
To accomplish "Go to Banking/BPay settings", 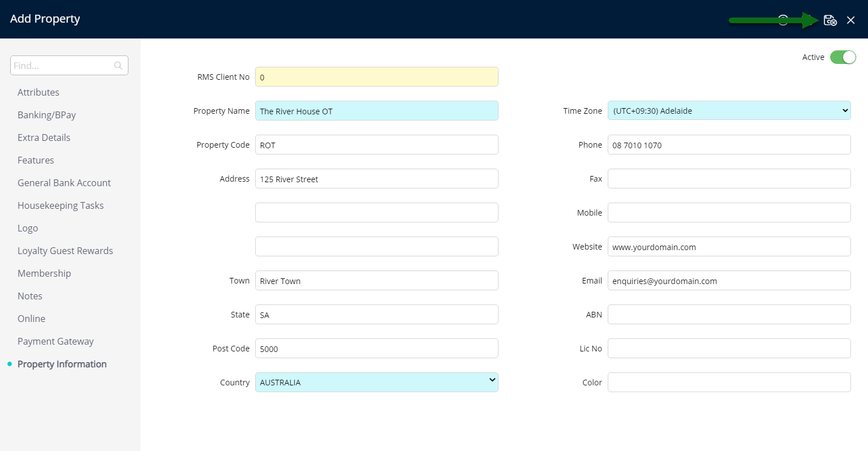I will click(x=46, y=114).
